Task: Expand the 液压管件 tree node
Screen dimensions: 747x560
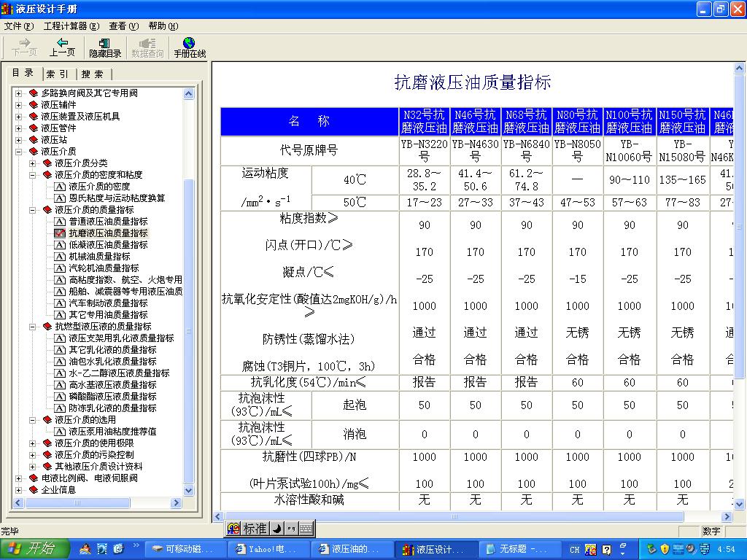Action: 18,128
